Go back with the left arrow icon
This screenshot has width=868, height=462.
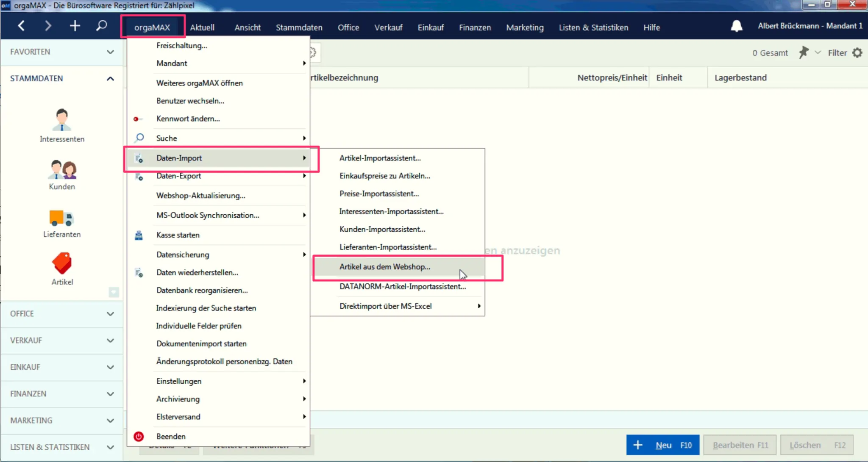[x=21, y=26]
